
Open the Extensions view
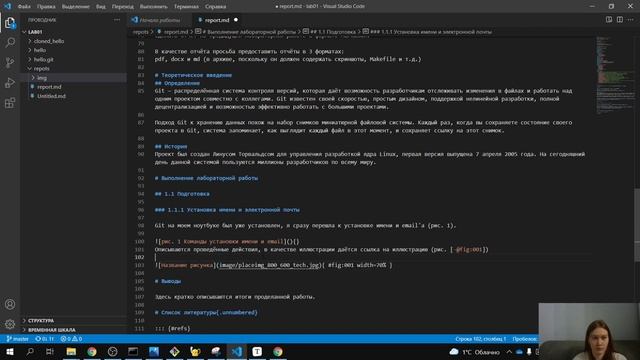pyautogui.click(x=10, y=102)
